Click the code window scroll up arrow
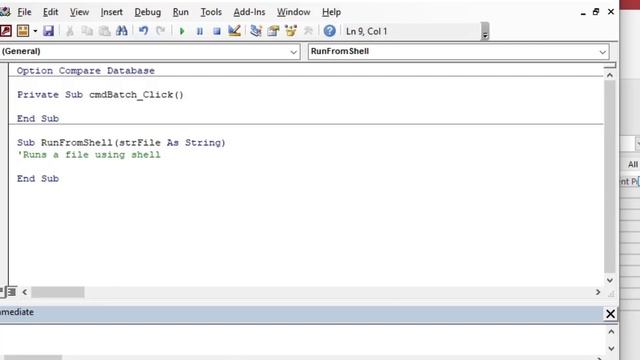The image size is (640, 360). coord(610,75)
